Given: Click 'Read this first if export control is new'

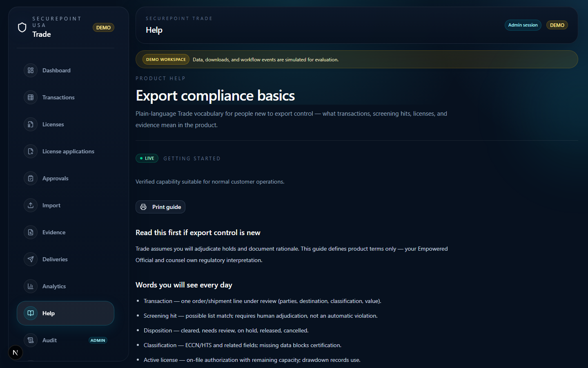Looking at the screenshot, I should click(x=198, y=233).
